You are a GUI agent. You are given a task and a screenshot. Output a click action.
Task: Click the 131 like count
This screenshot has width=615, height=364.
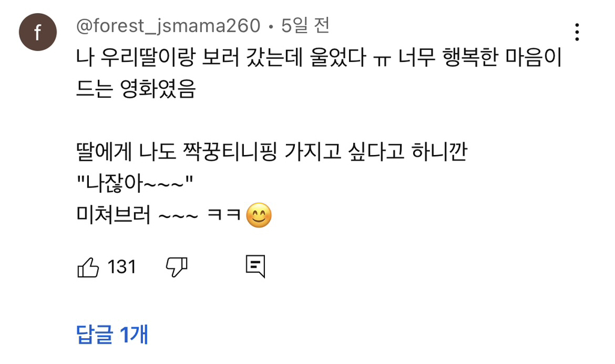tap(122, 267)
